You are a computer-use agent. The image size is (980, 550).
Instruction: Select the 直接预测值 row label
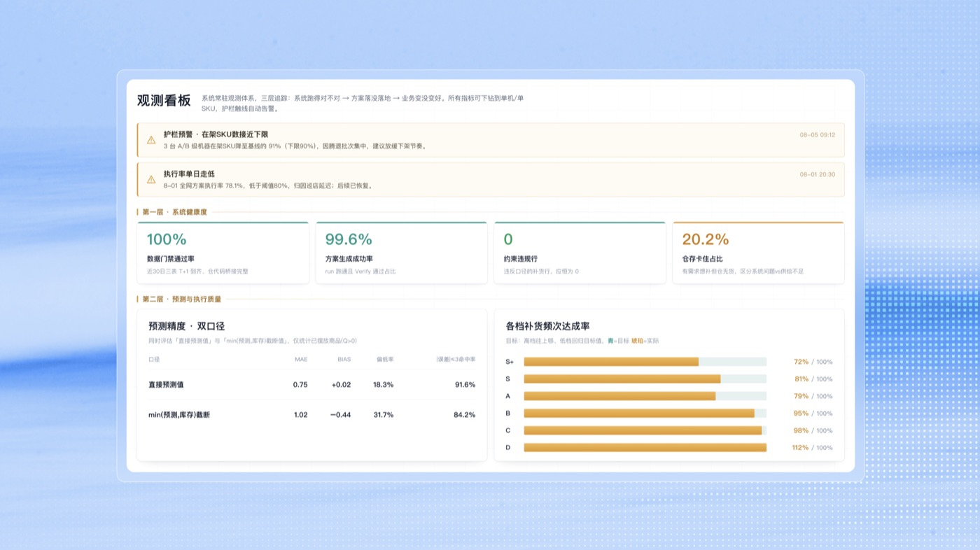166,385
